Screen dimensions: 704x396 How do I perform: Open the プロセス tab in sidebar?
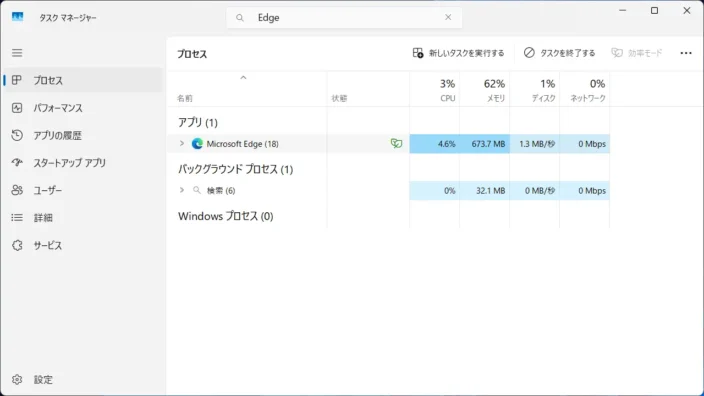point(83,80)
